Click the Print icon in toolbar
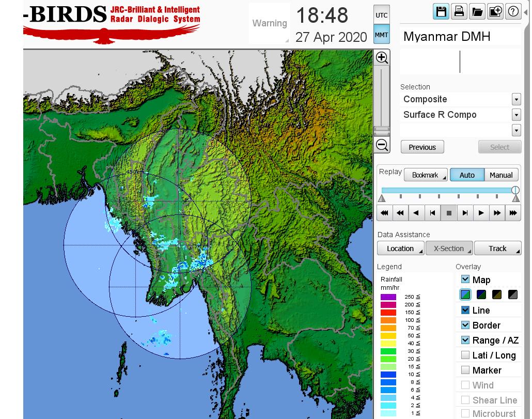Viewport: 532px width, 419px height. pyautogui.click(x=459, y=12)
